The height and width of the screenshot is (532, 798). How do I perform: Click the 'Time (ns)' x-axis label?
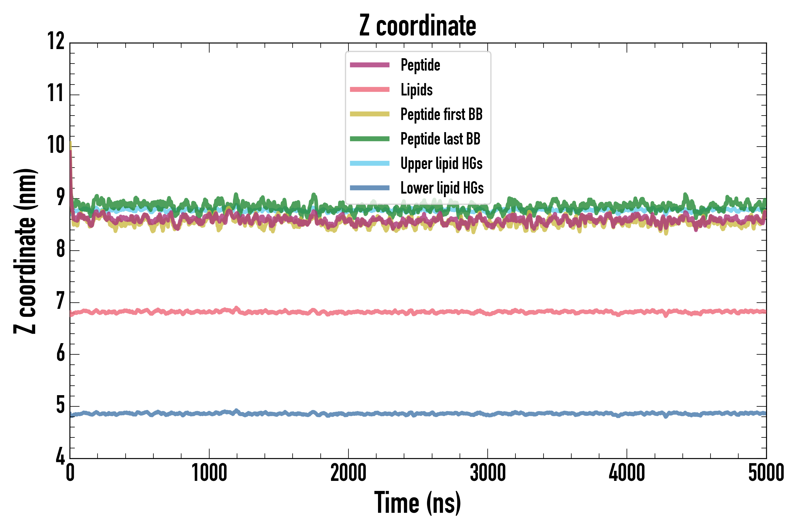pyautogui.click(x=418, y=503)
